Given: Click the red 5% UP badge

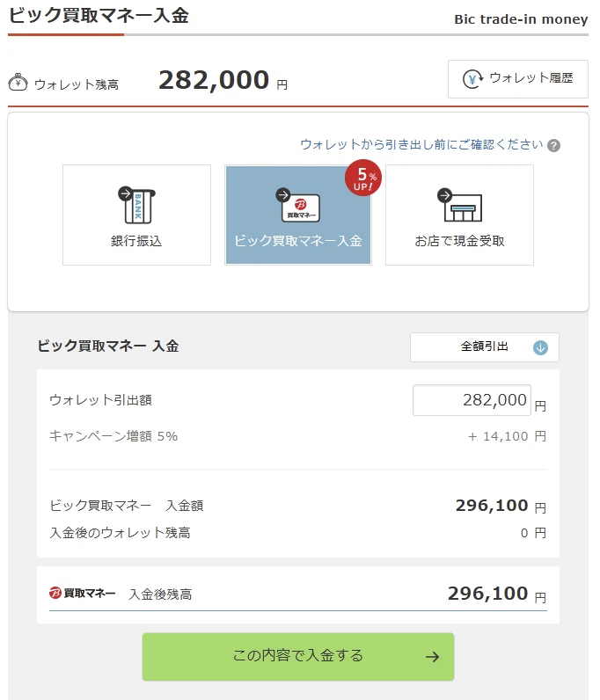Looking at the screenshot, I should [x=363, y=178].
